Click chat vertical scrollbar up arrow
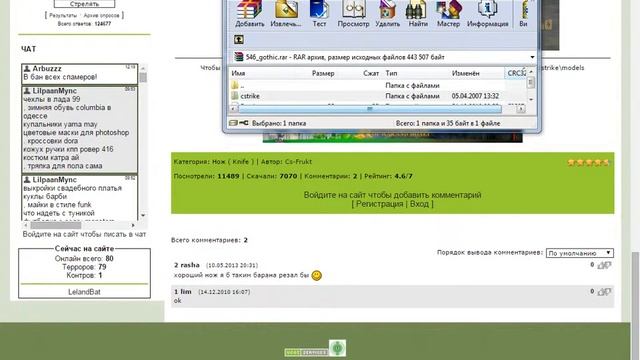Image resolution: width=640 pixels, height=360 pixels. (x=143, y=68)
